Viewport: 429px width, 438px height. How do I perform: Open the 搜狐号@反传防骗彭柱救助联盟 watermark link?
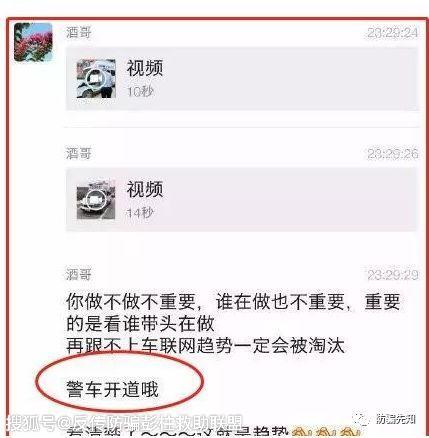124,423
